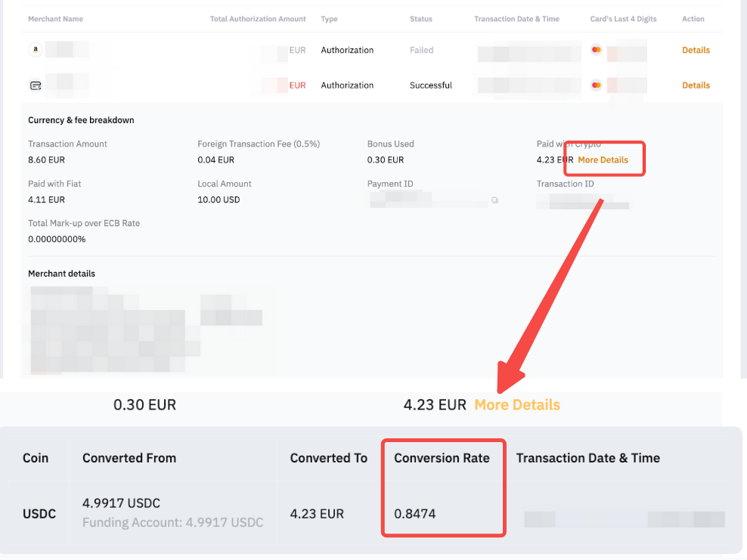Click the Total Authorization Amount column header
This screenshot has height=560, width=747.
click(258, 19)
